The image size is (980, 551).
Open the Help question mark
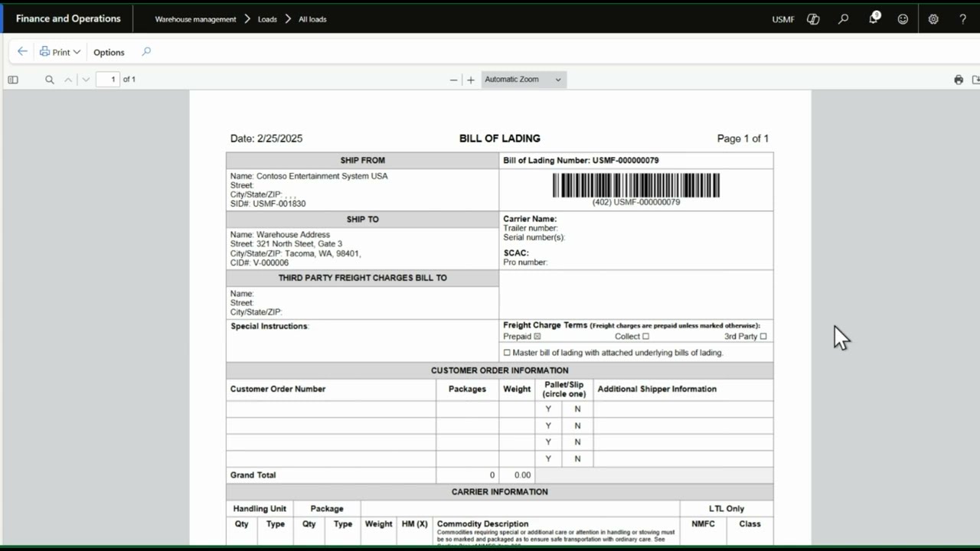point(963,19)
